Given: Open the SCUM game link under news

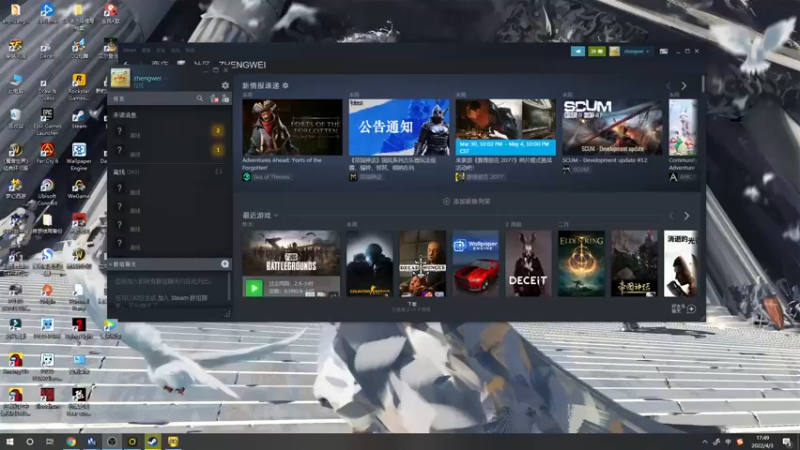Looking at the screenshot, I should click(576, 169).
